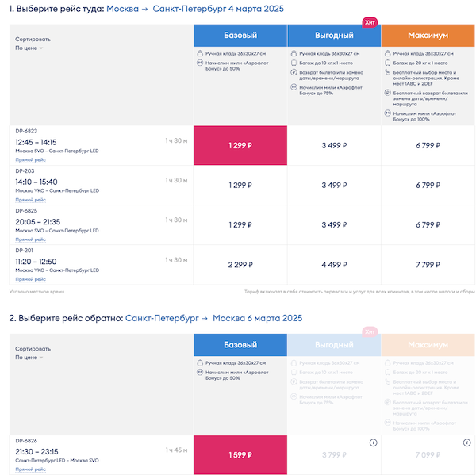Click info icon in return 7 099 ₽ cell
Image resolution: width=476 pixels, height=475 pixels.
point(466,442)
